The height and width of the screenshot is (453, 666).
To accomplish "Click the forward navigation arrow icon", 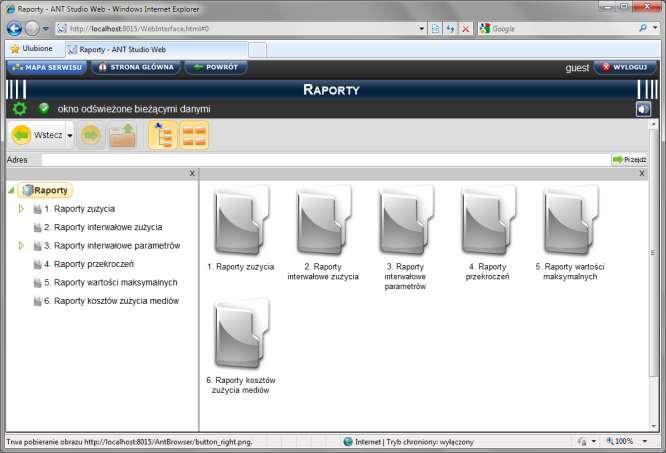I will tap(90, 135).
